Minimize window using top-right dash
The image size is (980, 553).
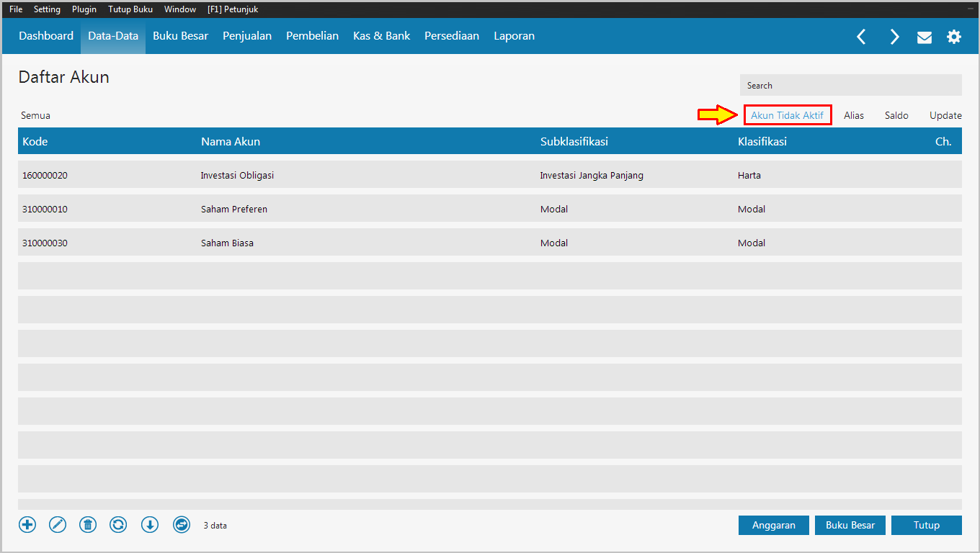pos(971,9)
